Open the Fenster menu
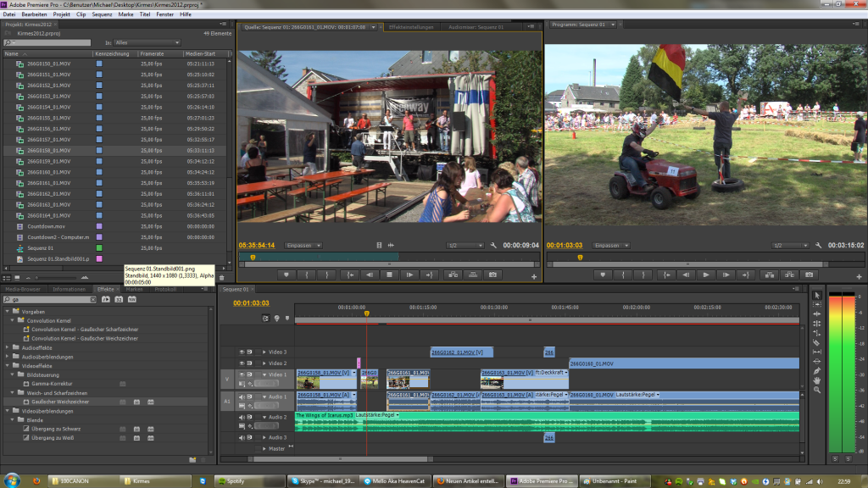Screen dimensions: 868x488 click(x=165, y=14)
